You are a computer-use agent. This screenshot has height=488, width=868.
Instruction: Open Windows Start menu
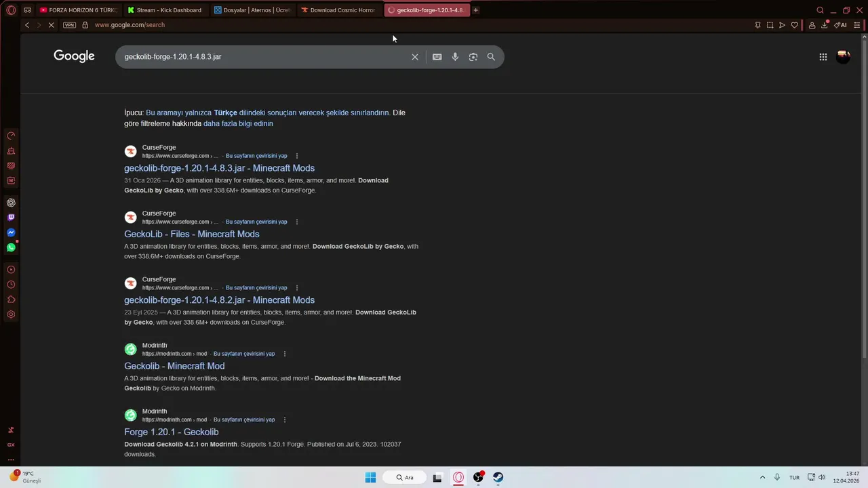coord(370,477)
